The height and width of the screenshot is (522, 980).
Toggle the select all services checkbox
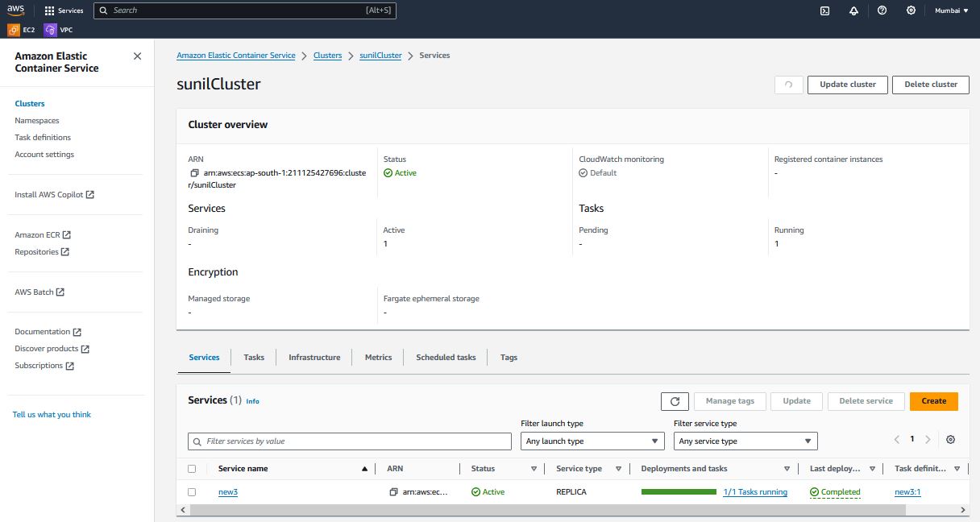pos(192,469)
